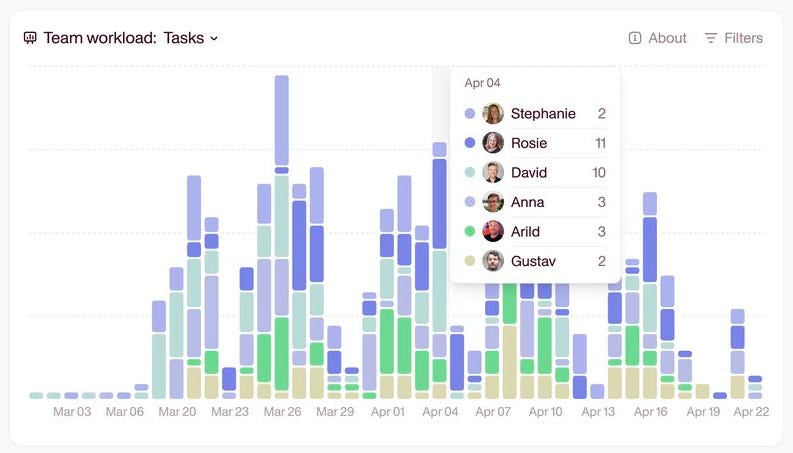Open the Filters menu
Screen dimensions: 793x453
[733, 38]
